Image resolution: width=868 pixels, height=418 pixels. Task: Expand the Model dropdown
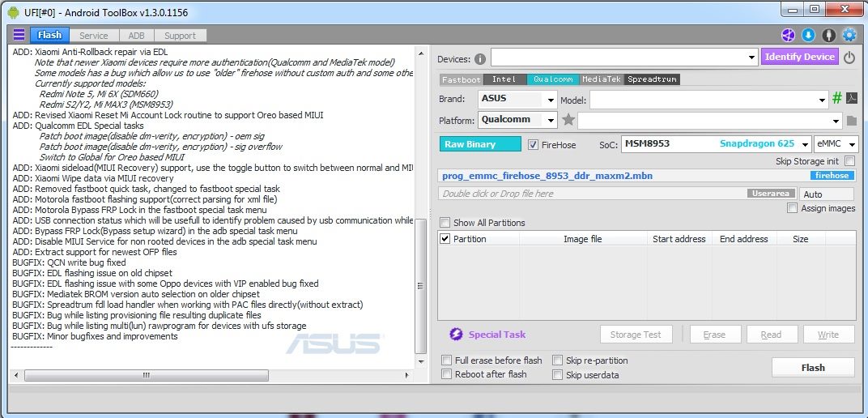823,100
